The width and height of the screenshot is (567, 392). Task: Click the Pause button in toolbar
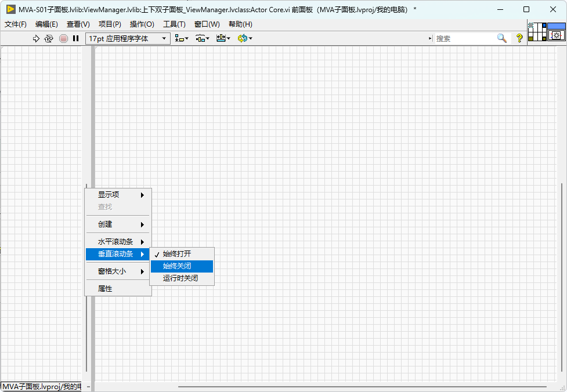75,38
